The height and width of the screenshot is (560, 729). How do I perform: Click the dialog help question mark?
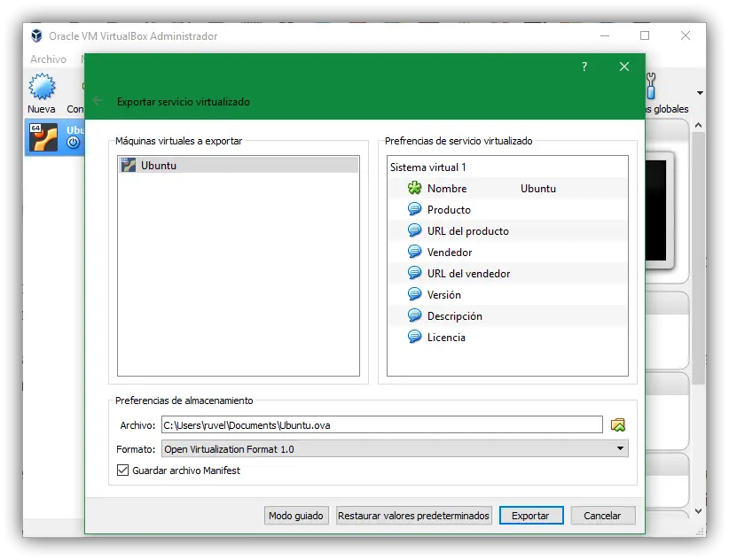pos(584,66)
